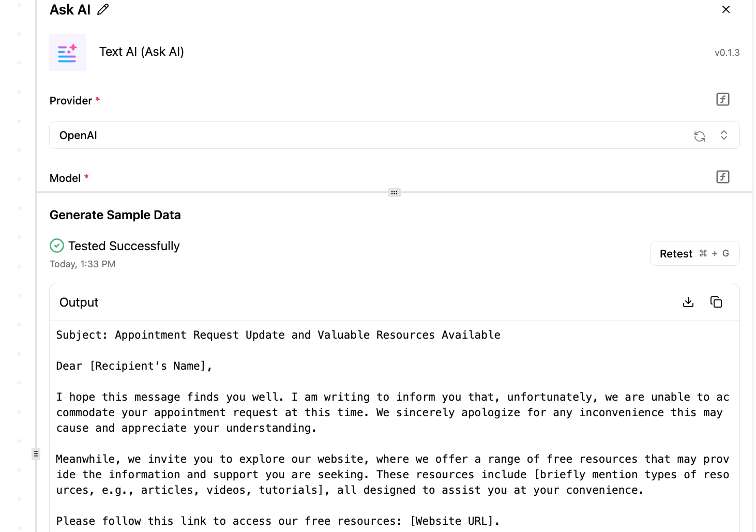The image size is (756, 532).
Task: Toggle dynamic value for Model field
Action: (x=722, y=177)
